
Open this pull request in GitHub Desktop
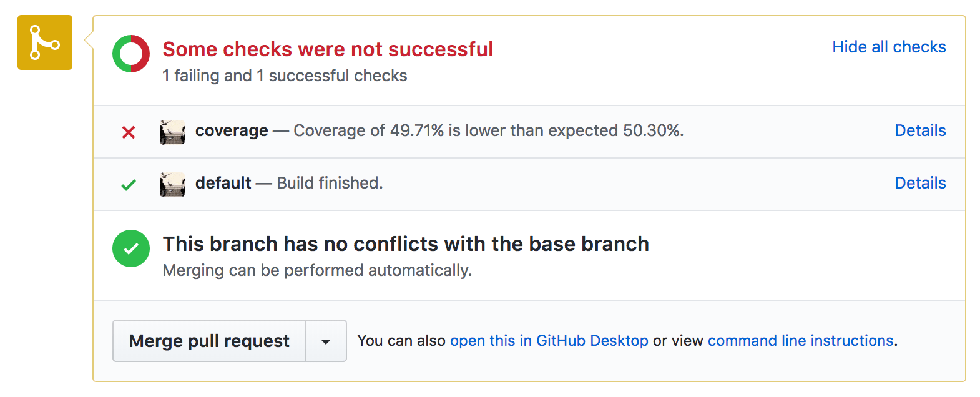tap(549, 341)
